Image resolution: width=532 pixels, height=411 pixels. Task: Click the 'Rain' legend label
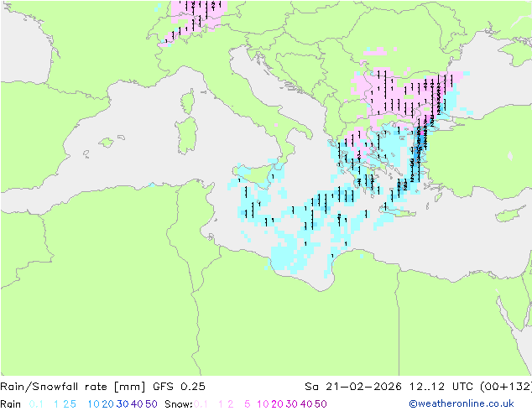(x=11, y=404)
